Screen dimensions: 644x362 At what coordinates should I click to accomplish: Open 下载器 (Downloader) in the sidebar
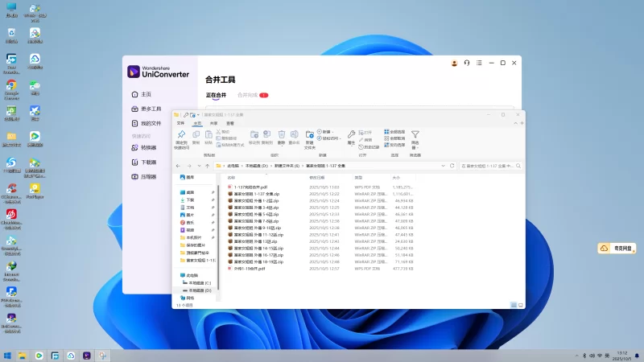click(148, 162)
